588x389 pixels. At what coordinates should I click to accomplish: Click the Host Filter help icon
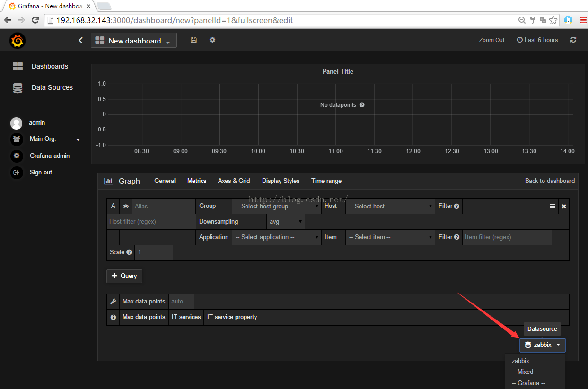pyautogui.click(x=456, y=206)
